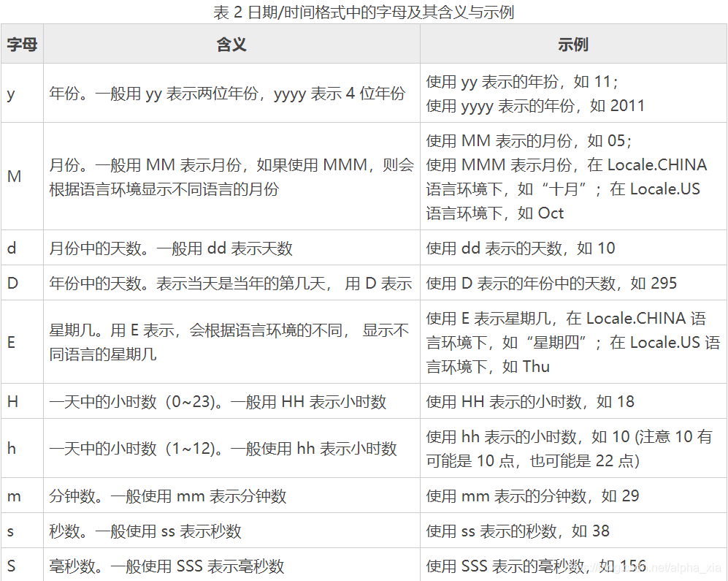Click the meaning cell starting '月份。一般用 MM'

(x=231, y=176)
